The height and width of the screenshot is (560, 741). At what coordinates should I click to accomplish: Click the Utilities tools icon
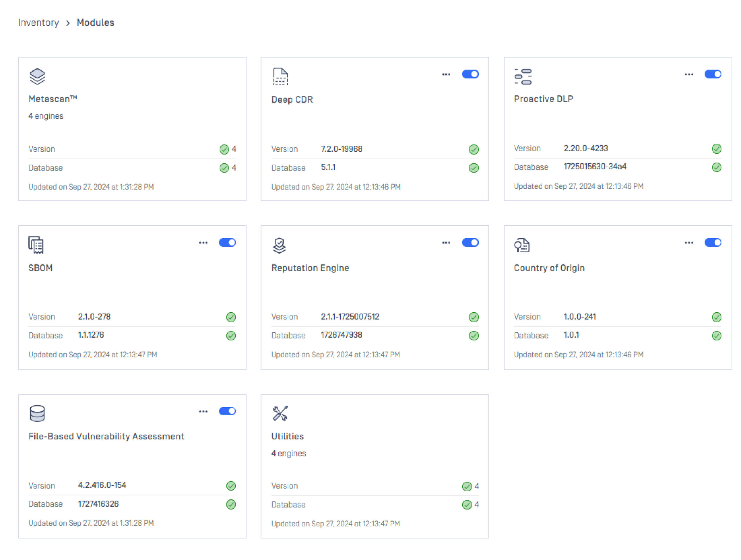pyautogui.click(x=280, y=413)
